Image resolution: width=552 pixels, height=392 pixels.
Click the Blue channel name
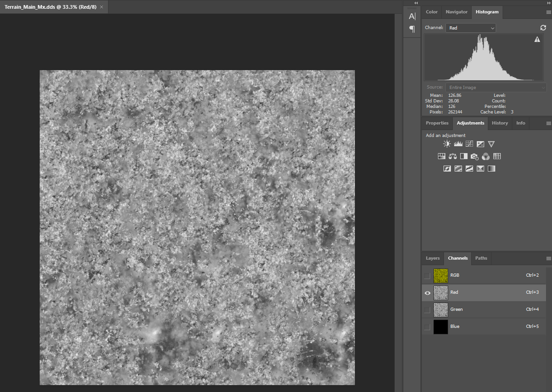click(x=455, y=326)
